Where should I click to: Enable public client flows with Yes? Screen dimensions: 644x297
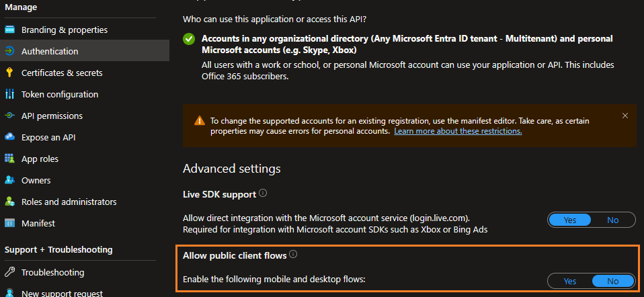click(x=569, y=282)
